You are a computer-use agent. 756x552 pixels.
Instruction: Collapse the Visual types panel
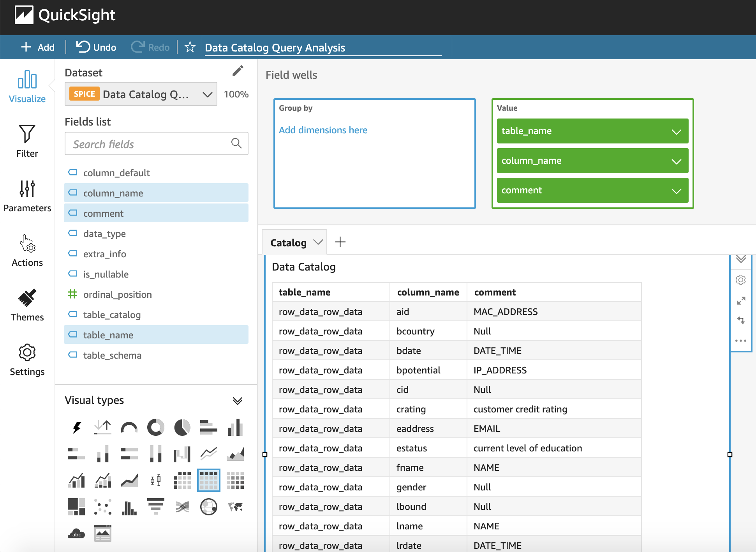coord(237,401)
